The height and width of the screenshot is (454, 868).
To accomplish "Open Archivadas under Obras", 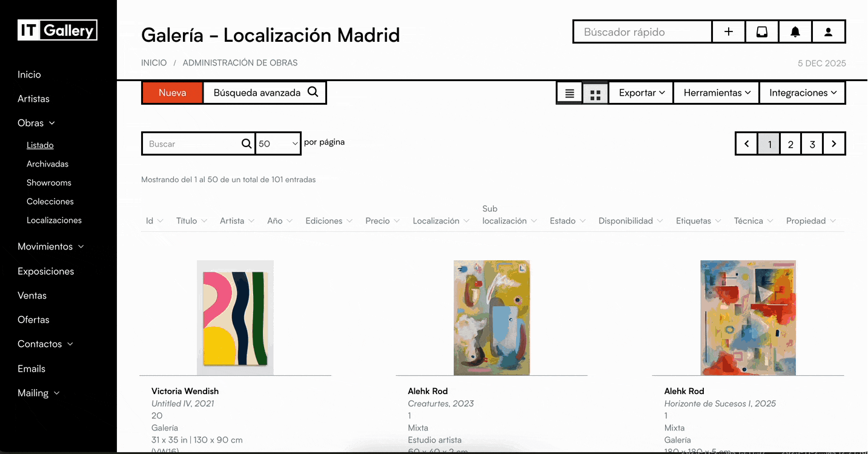I will click(47, 164).
